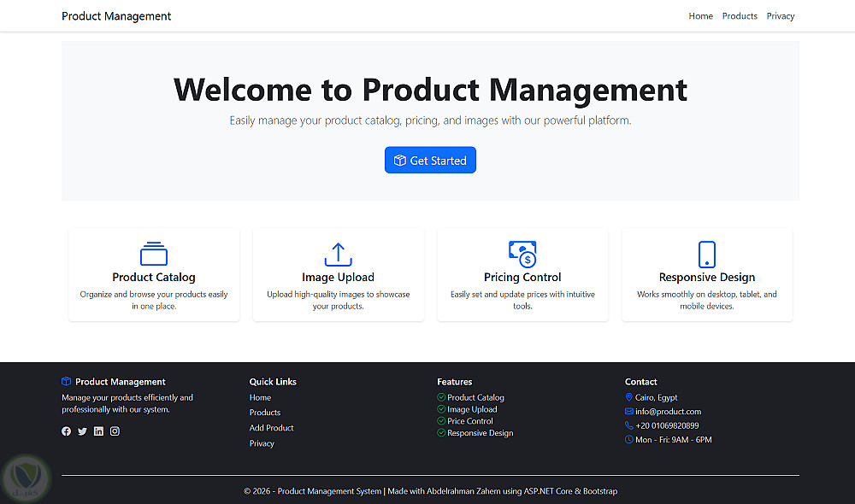This screenshot has height=504, width=855.
Task: Click the 'Easily set and update prices' description
Action: point(522,300)
